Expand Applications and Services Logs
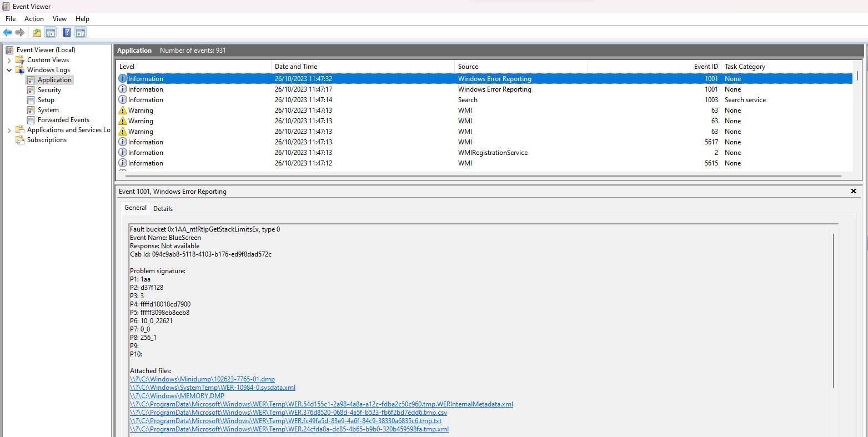 click(9, 129)
